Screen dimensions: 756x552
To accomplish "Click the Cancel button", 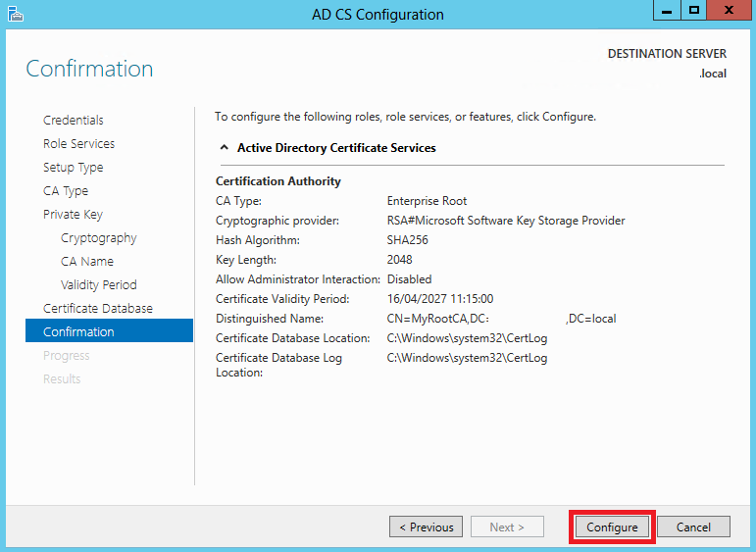I will point(693,527).
